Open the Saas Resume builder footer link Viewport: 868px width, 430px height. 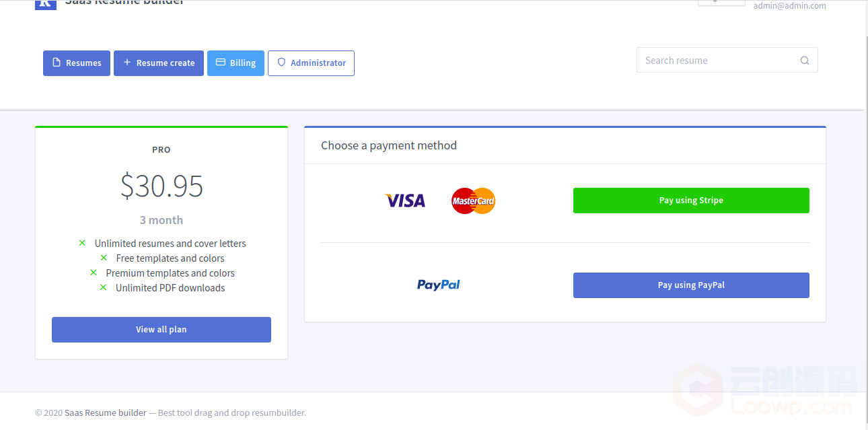(x=106, y=413)
